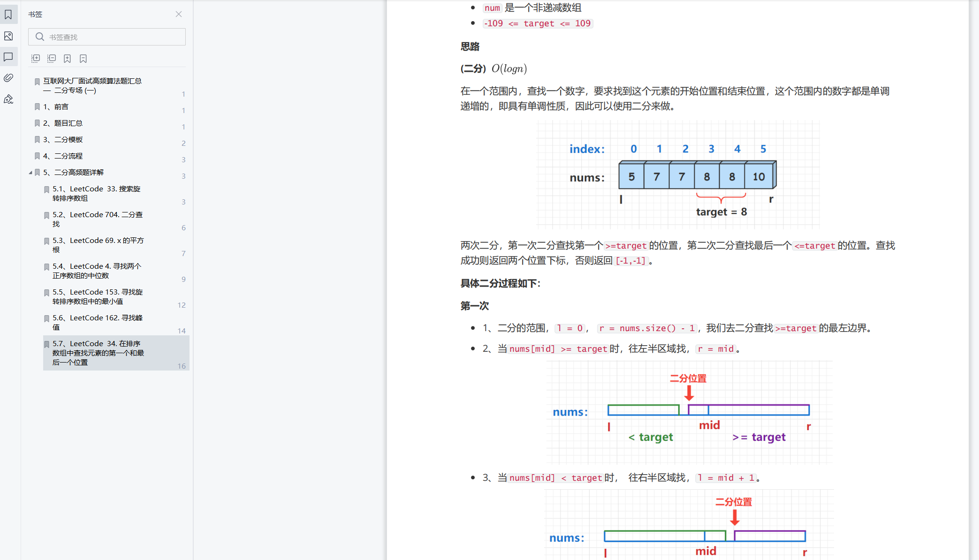Screen dimensions: 979x560
Task: Open bookmark 5.3 LeetCode 69 x的平方根
Action: coord(98,245)
